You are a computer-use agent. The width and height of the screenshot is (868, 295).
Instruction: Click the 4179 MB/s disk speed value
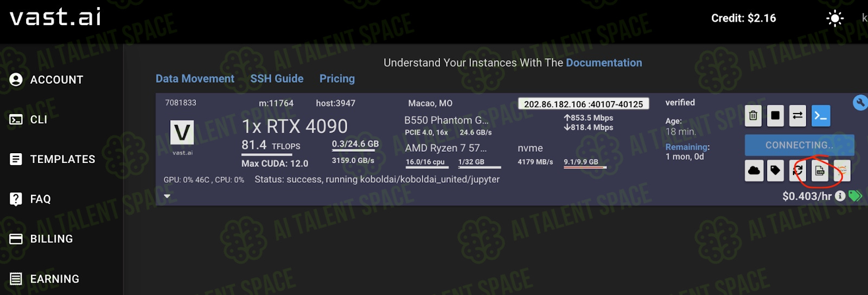coord(535,162)
